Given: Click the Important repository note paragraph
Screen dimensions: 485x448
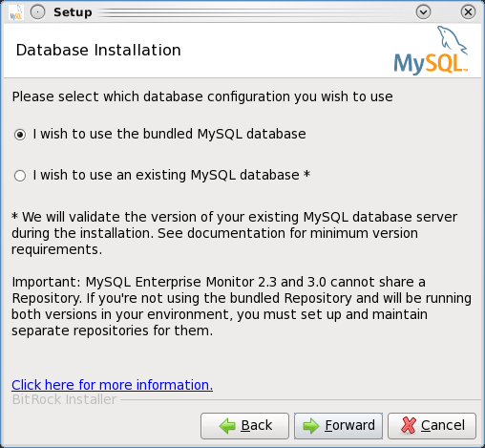Looking at the screenshot, I should pyautogui.click(x=242, y=307).
